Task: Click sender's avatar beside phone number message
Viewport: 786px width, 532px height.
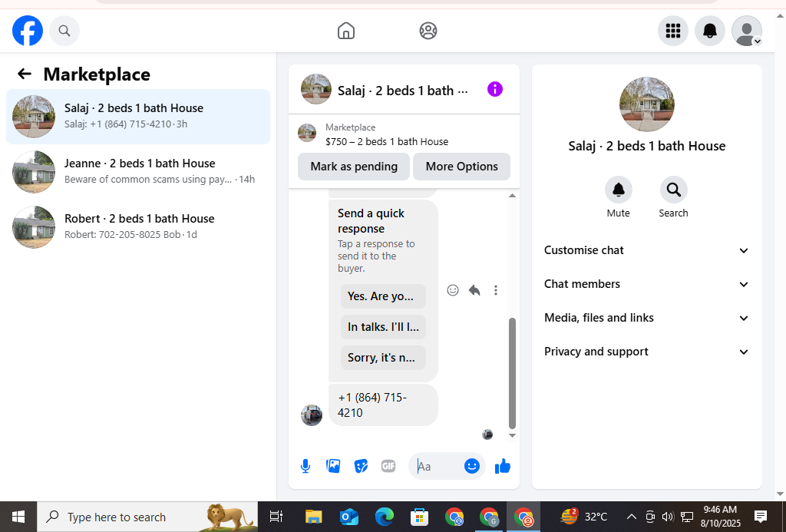Action: pos(312,415)
